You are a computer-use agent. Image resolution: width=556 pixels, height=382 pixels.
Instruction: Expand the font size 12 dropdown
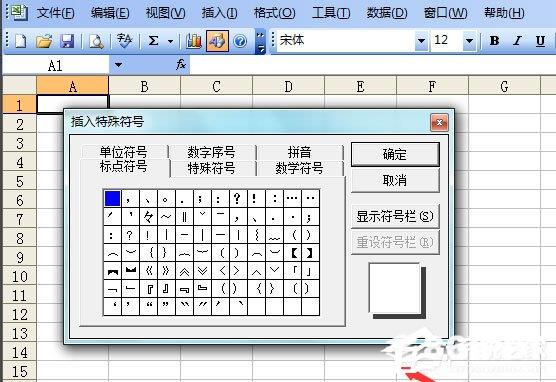(x=469, y=41)
